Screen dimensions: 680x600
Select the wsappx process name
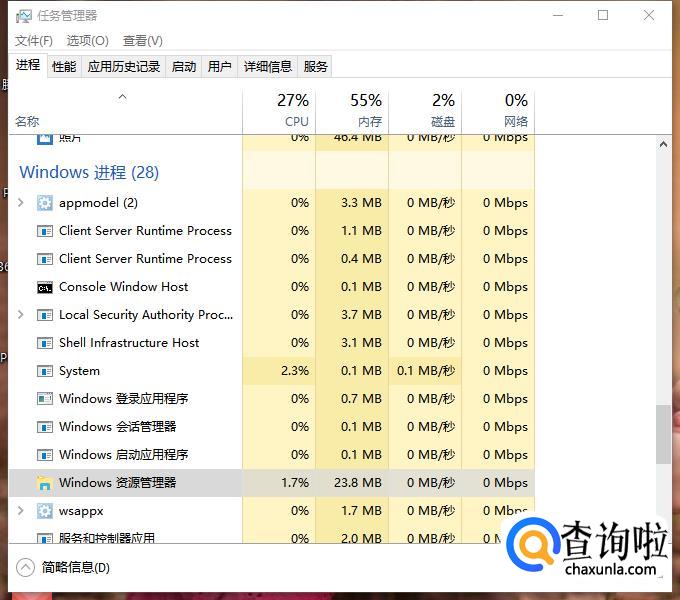click(81, 512)
